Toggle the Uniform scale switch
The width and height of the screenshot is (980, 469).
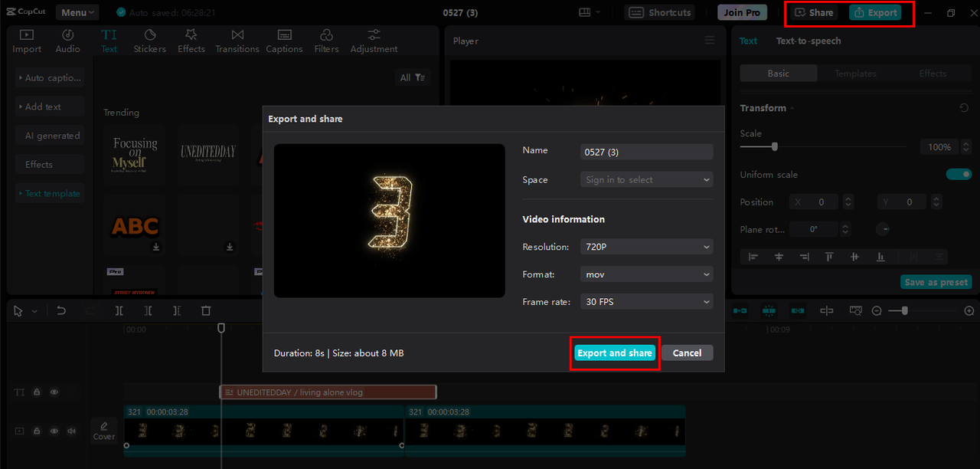tap(959, 174)
